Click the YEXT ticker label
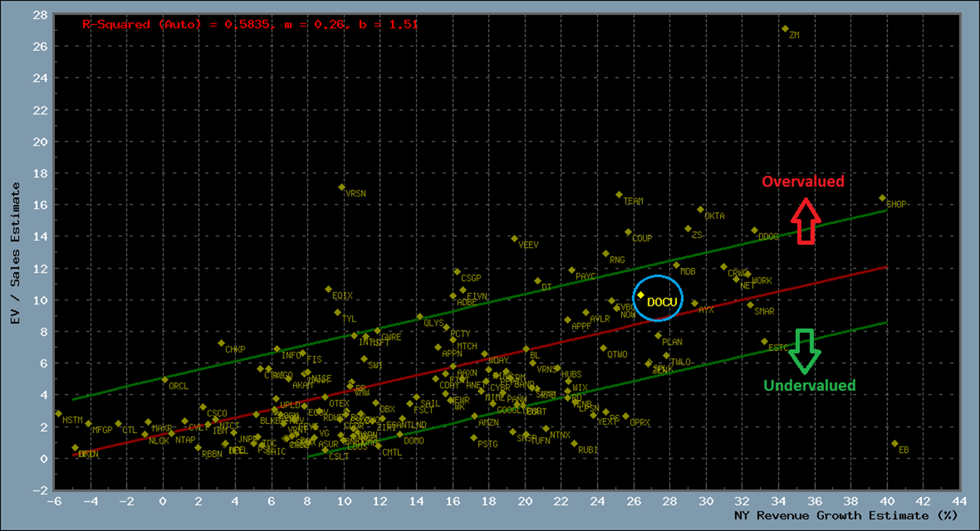 (608, 423)
